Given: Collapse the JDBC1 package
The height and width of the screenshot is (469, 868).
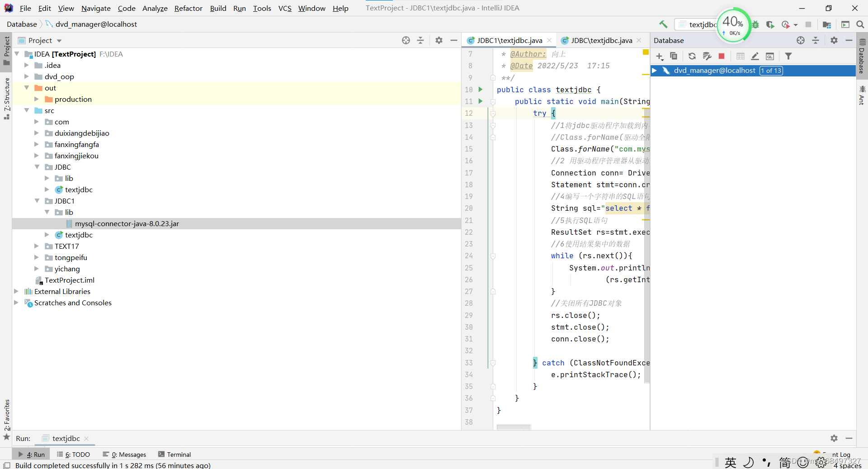Looking at the screenshot, I should (37, 201).
